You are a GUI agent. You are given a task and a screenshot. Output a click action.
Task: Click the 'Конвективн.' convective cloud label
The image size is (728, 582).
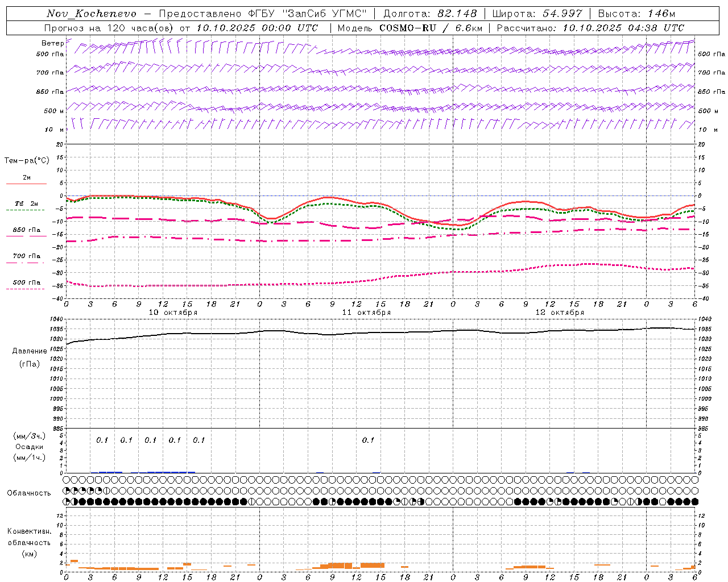(x=30, y=531)
